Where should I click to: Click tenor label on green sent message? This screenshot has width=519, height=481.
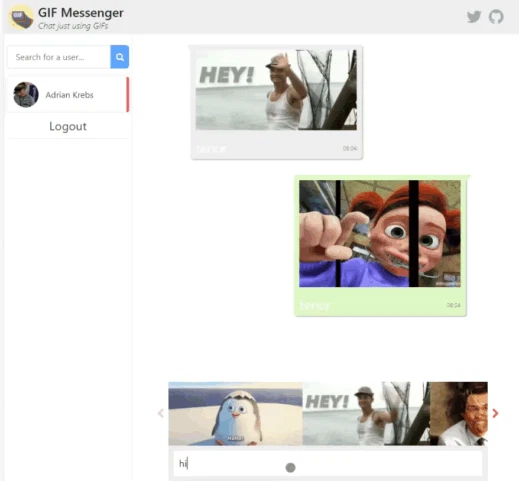tap(315, 305)
